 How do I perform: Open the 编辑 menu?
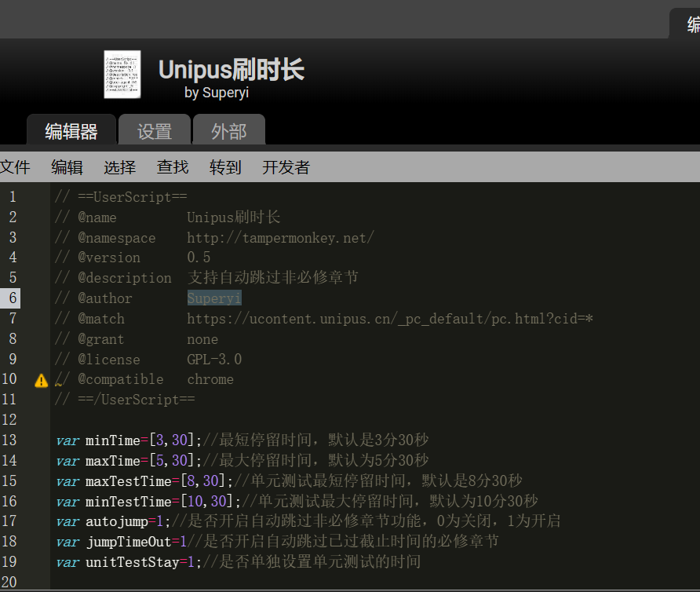pos(67,167)
